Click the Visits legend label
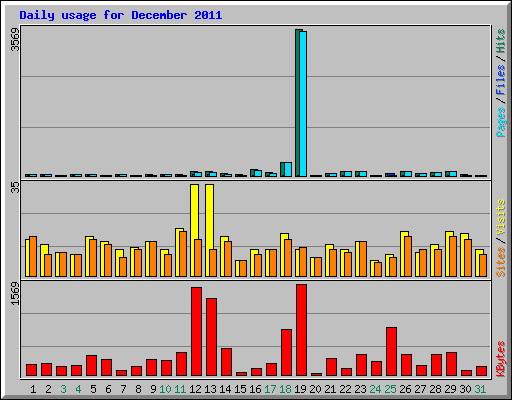This screenshot has height=400, width=512. (500, 217)
